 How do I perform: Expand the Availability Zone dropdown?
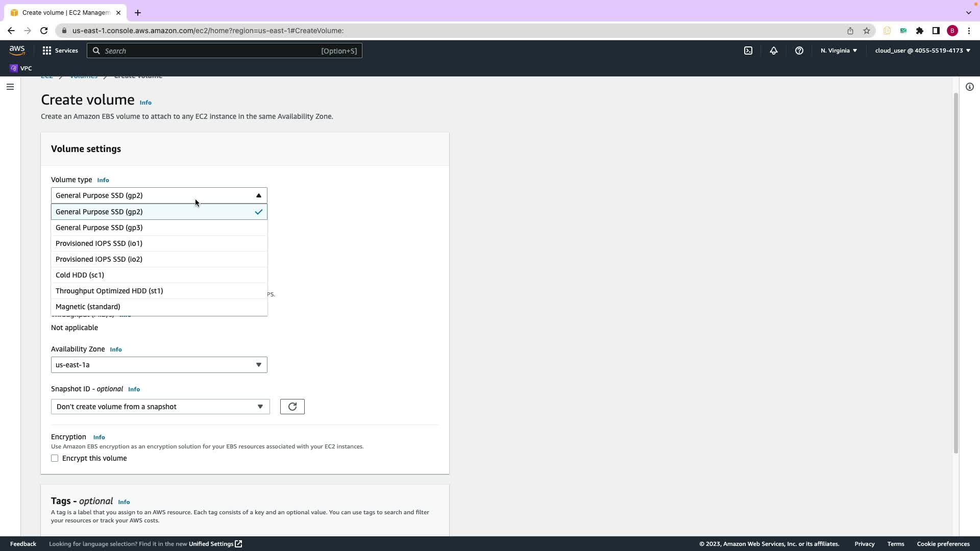tap(159, 365)
